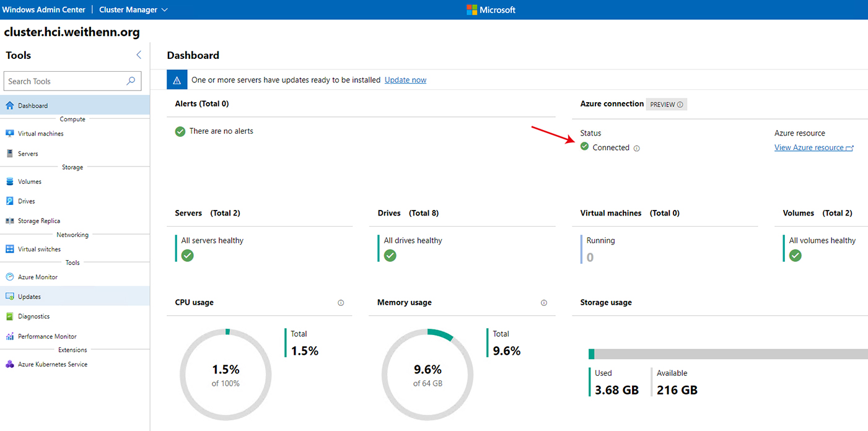This screenshot has height=431, width=868.
Task: Click the green check under All servers healthy
Action: tap(187, 255)
